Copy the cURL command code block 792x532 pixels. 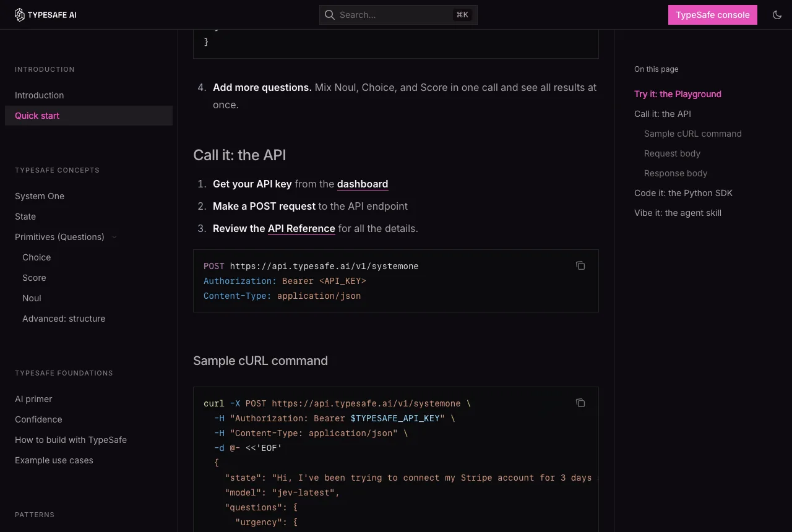[x=580, y=403]
